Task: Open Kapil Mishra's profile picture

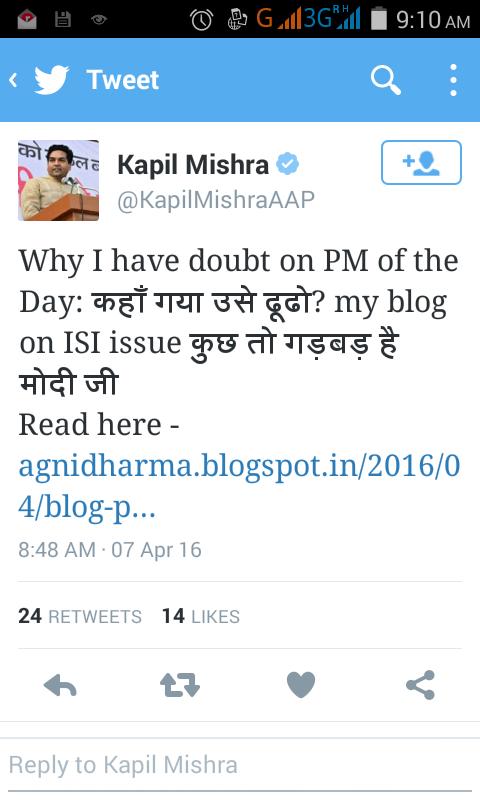Action: 58,180
